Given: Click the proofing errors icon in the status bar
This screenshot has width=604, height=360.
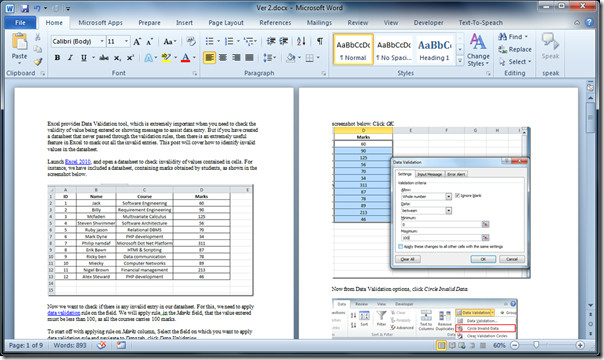Looking at the screenshot, I should [x=101, y=345].
